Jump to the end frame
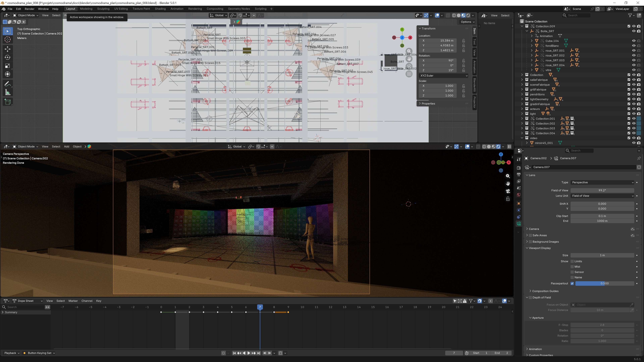 (259, 353)
